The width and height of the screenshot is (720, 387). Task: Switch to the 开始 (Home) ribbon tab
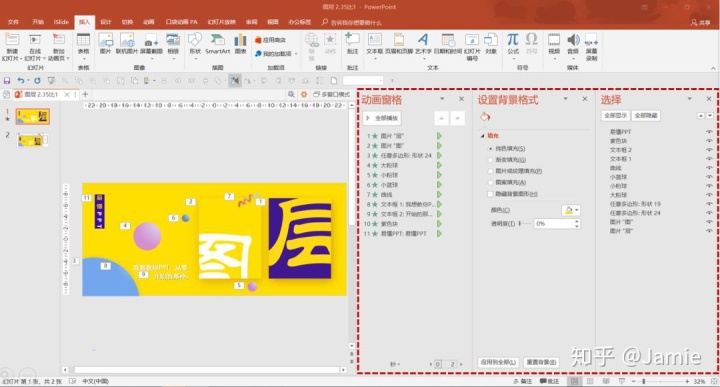(x=38, y=22)
